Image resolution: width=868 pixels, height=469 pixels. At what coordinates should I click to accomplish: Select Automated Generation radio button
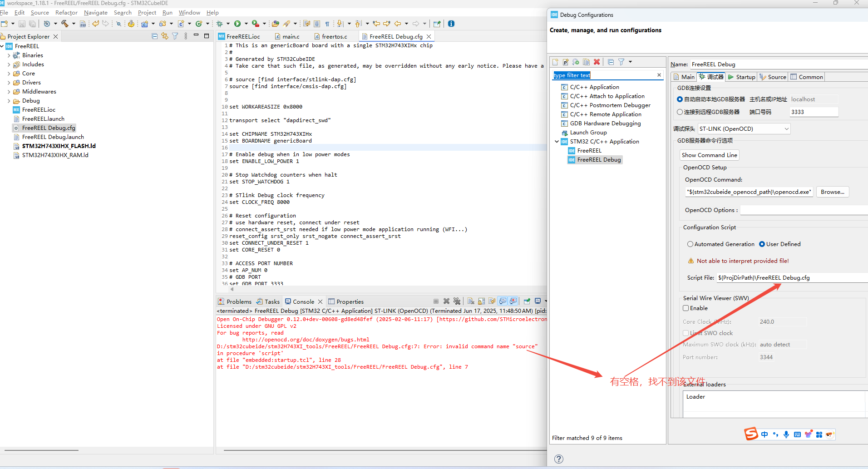tap(690, 244)
